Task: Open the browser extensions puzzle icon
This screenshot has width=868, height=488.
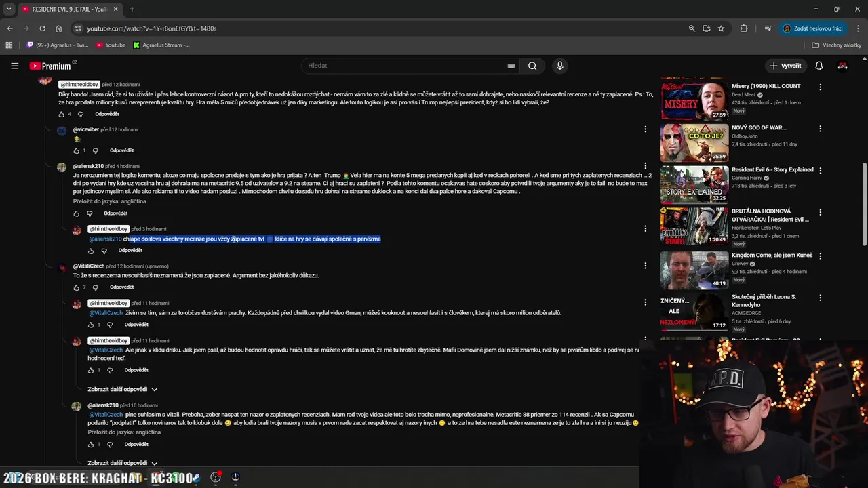Action: (744, 28)
